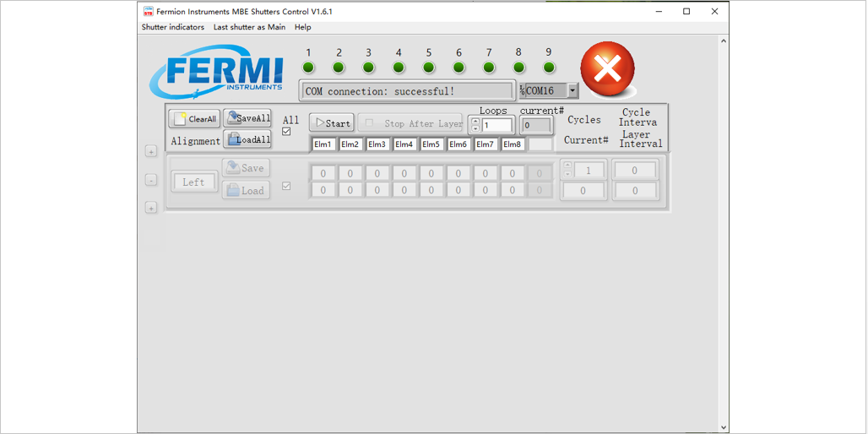Click the Elm3 name field
Screen dimensions: 868x434
[x=377, y=144]
